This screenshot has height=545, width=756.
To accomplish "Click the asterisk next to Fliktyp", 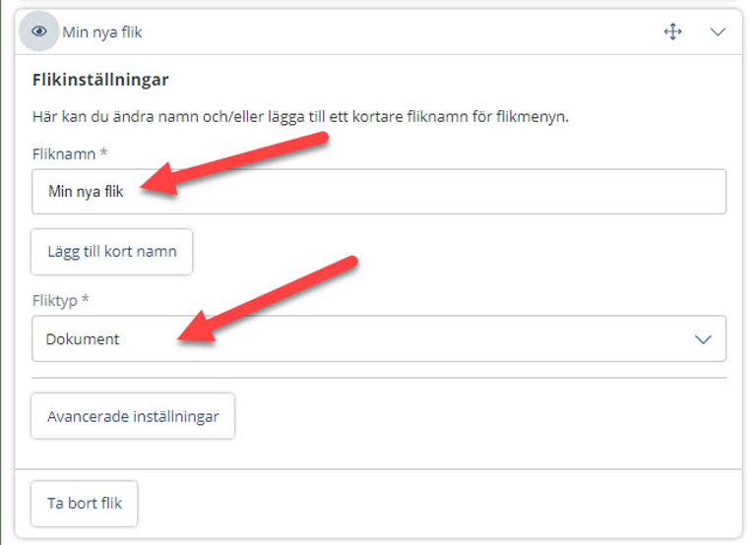I will click(85, 299).
